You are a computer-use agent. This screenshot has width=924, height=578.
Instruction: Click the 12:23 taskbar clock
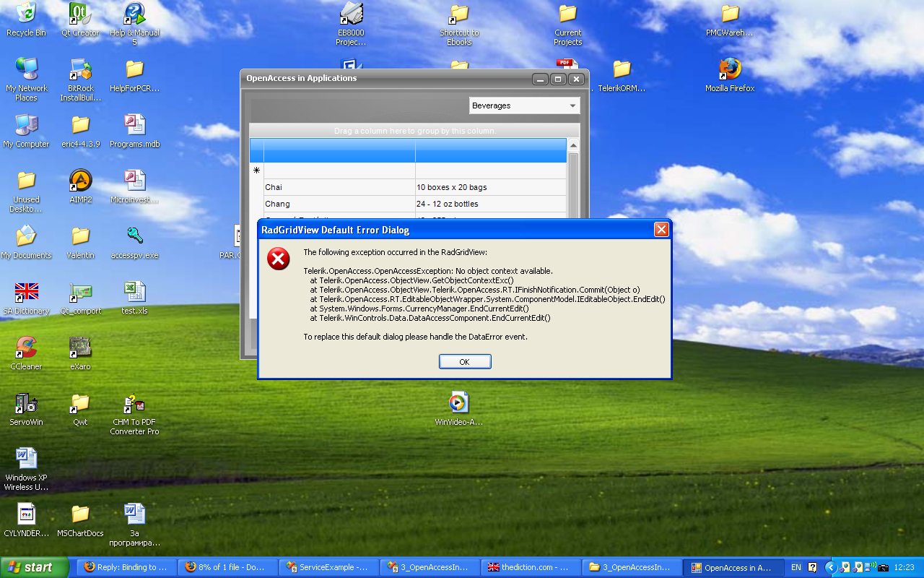(905, 568)
